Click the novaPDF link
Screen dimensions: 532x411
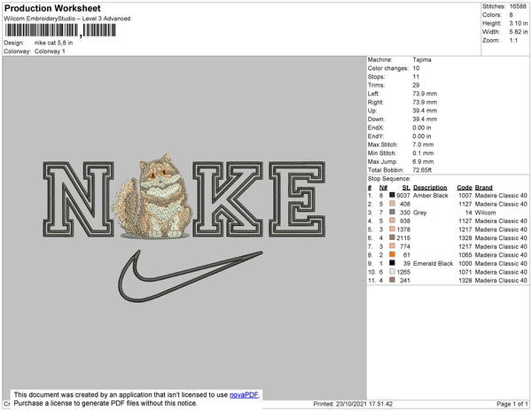[x=244, y=395]
